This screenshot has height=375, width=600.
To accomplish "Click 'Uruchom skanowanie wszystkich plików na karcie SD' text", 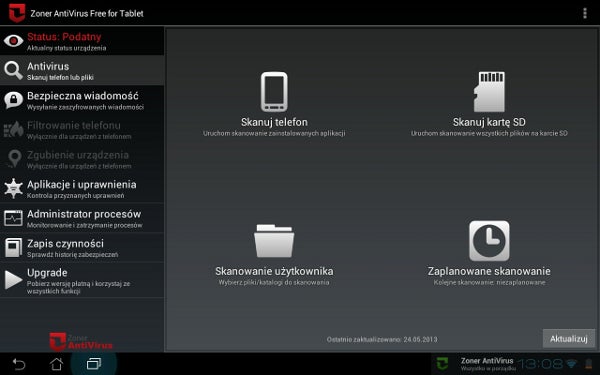I will click(x=489, y=134).
